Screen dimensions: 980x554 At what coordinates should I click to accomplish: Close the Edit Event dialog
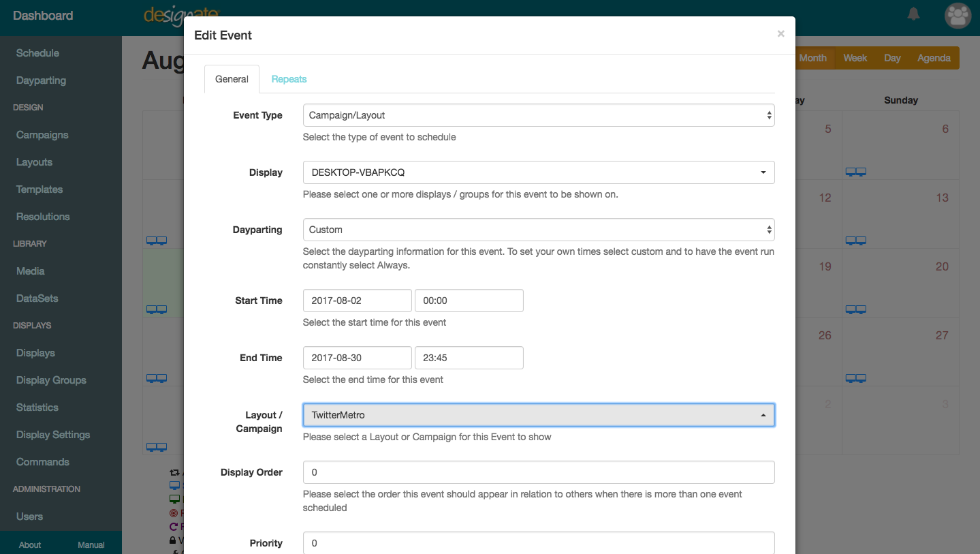[x=780, y=34]
